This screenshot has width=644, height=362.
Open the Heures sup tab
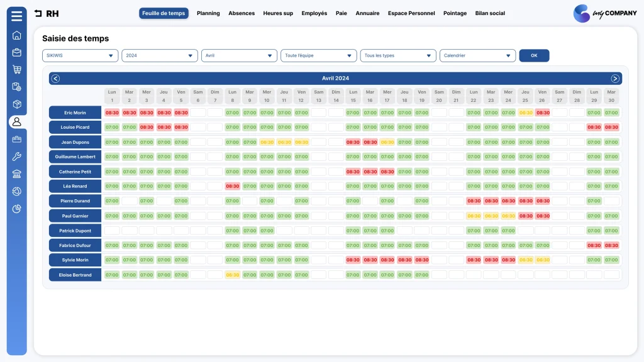pos(278,13)
